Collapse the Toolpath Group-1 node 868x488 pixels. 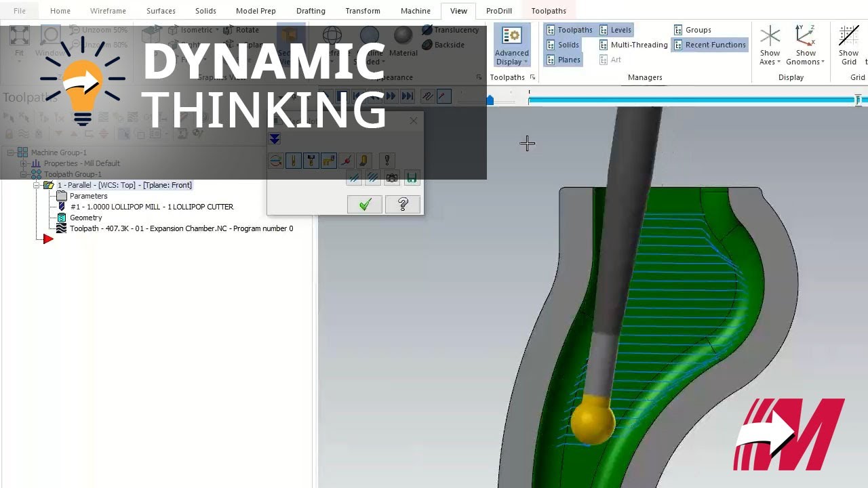click(x=24, y=174)
